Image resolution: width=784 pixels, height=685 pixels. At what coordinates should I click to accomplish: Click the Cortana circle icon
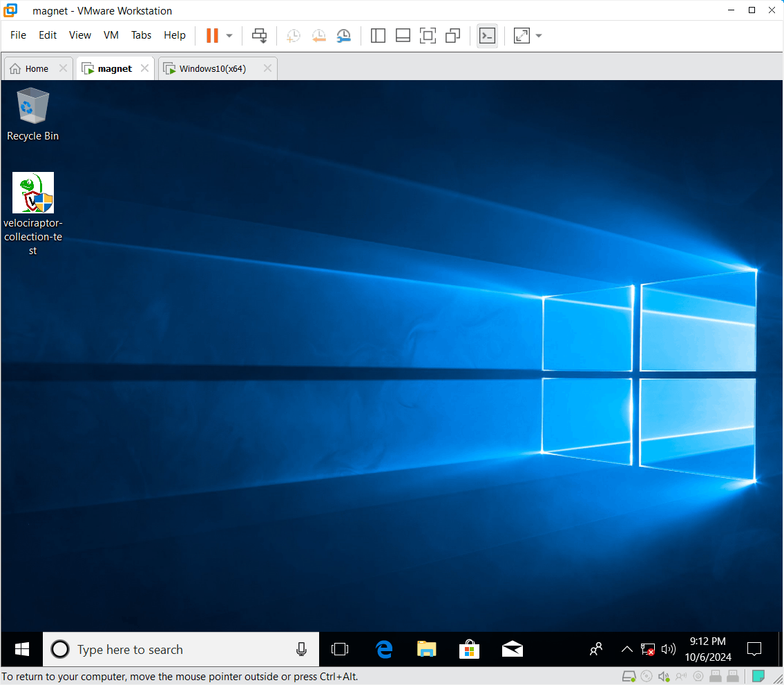(x=60, y=650)
